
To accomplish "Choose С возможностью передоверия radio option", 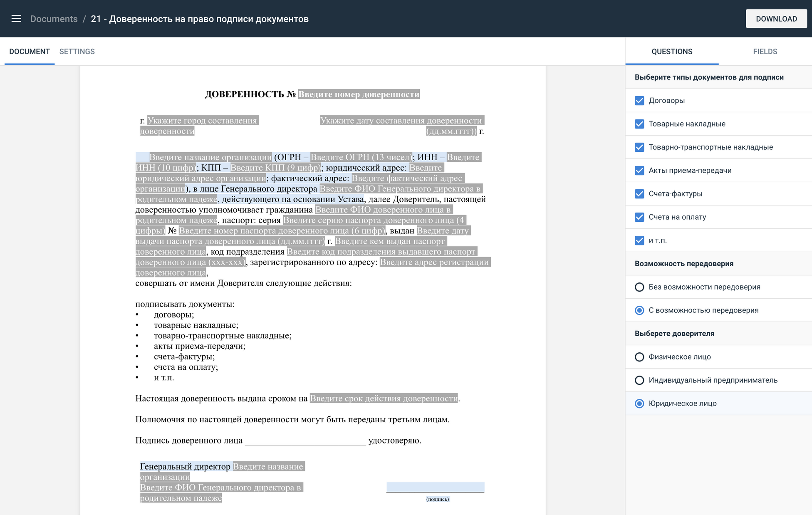I will click(639, 310).
